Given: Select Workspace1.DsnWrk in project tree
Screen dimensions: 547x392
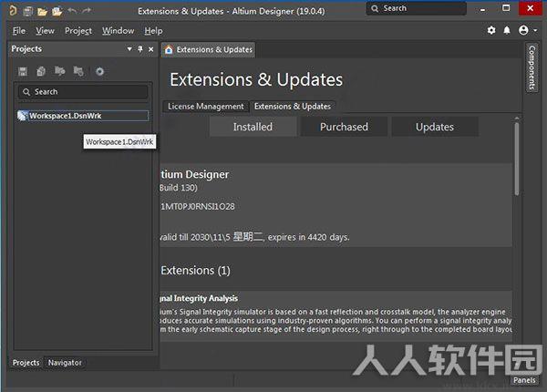Looking at the screenshot, I should click(x=83, y=116).
